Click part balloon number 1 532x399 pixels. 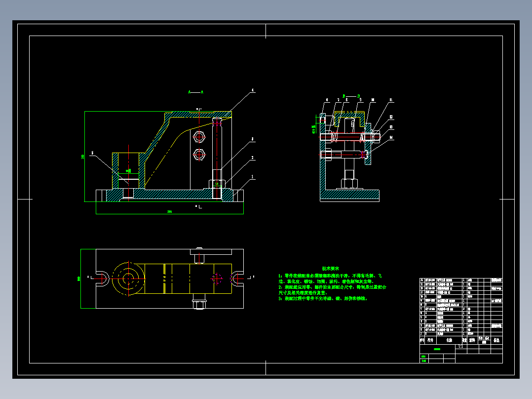coord(253,177)
